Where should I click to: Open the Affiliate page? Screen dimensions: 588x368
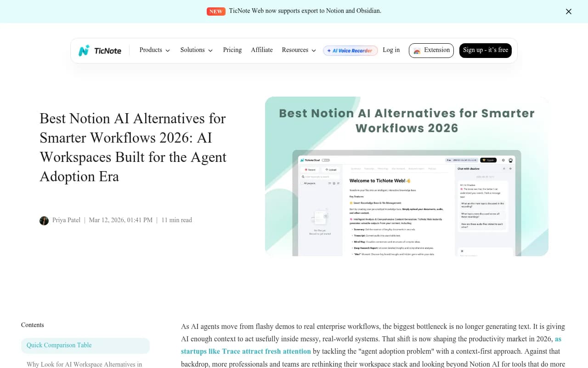point(262,50)
